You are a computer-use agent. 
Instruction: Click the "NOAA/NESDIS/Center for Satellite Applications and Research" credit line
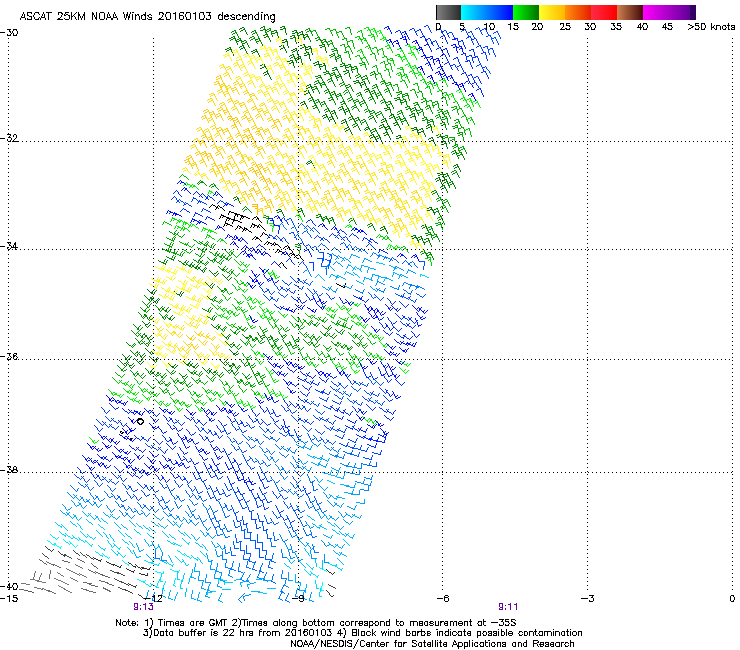pyautogui.click(x=432, y=644)
